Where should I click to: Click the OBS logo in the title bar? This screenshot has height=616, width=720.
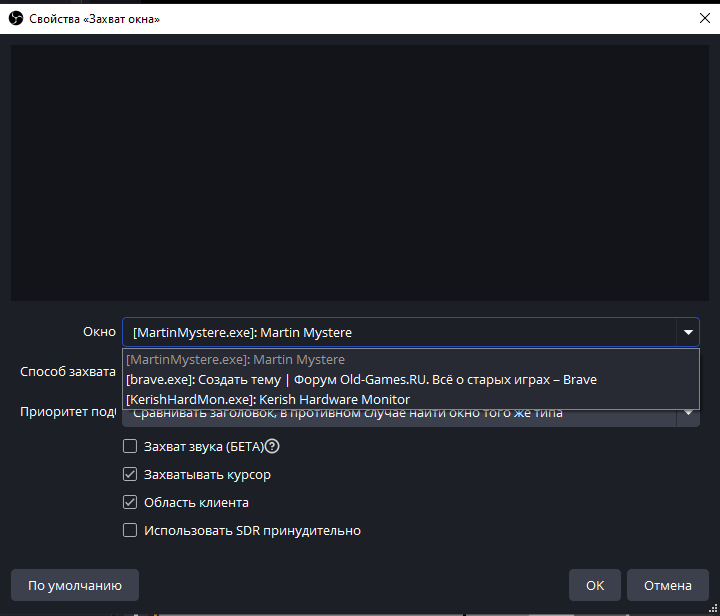coord(14,18)
